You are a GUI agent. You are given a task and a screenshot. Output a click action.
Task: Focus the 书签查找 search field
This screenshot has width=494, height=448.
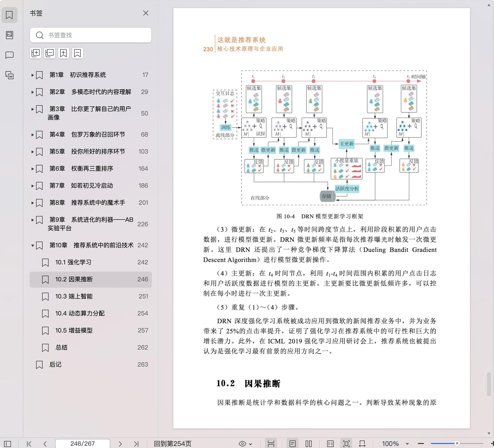(91, 35)
